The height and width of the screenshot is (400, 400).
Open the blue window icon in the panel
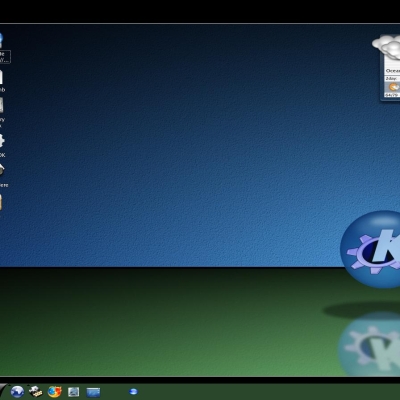(93, 392)
